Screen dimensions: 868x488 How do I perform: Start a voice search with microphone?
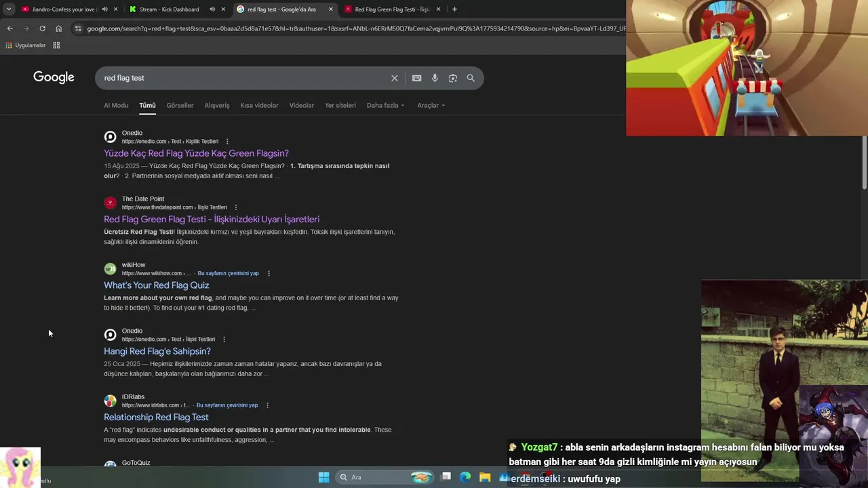(435, 78)
